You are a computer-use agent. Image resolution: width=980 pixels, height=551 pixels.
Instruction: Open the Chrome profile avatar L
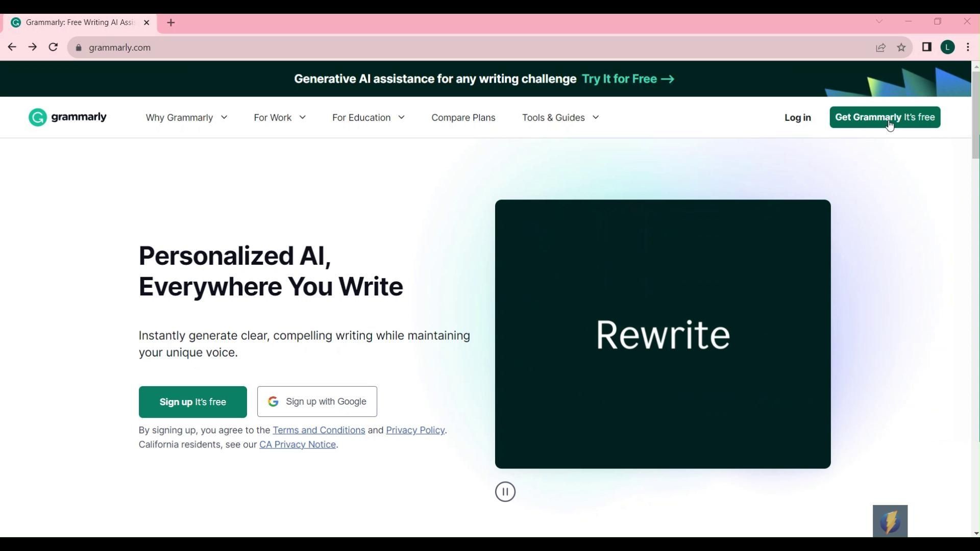[x=948, y=47]
